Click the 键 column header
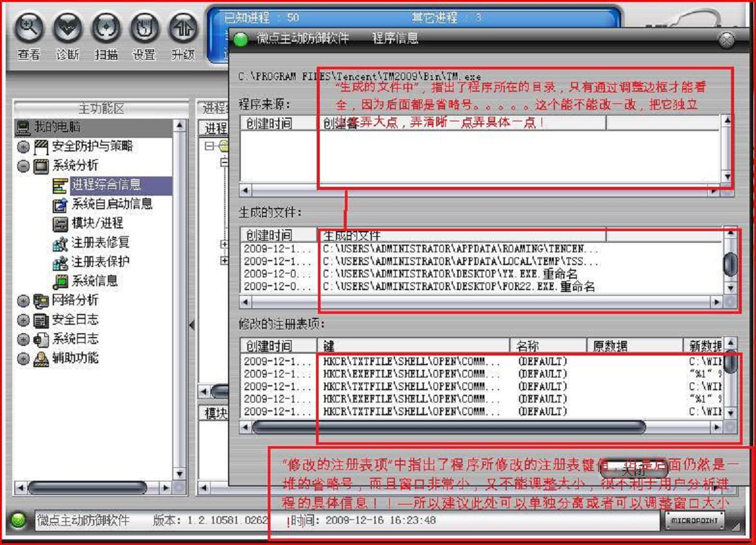Image resolution: width=756 pixels, height=545 pixels. click(x=414, y=345)
